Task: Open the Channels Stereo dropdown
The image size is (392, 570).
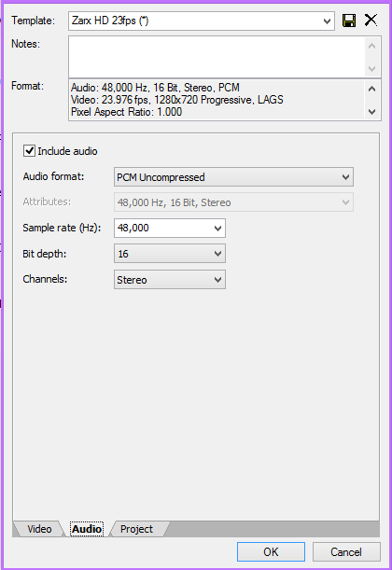Action: coord(170,280)
